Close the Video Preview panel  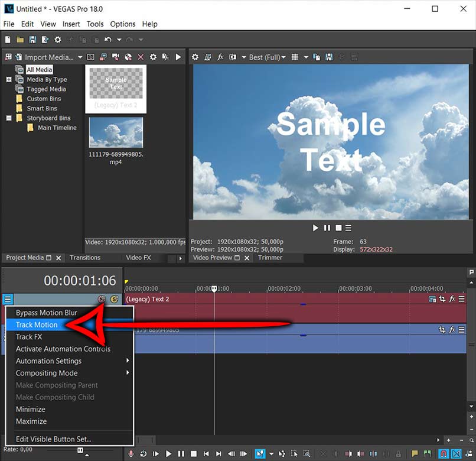coord(247,258)
